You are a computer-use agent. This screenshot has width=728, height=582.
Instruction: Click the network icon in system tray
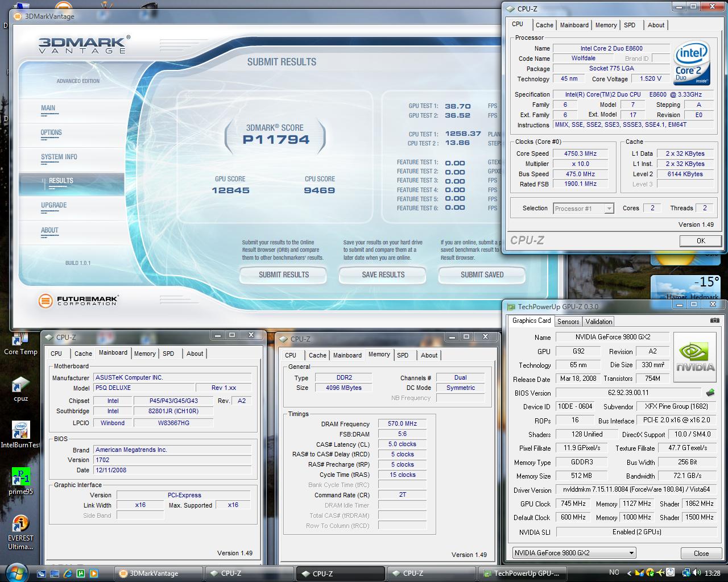point(686,573)
